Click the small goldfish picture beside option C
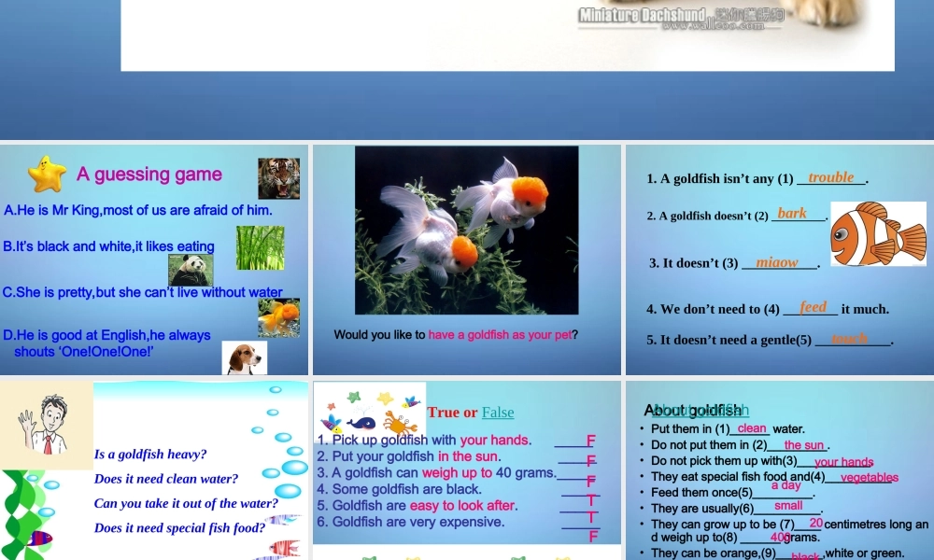Viewport: 934px width, 560px height. pyautogui.click(x=278, y=317)
